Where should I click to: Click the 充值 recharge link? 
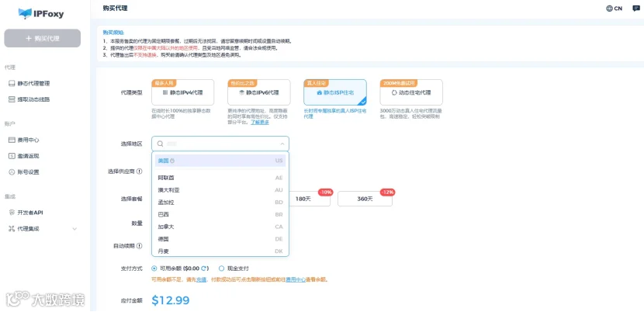(x=201, y=279)
